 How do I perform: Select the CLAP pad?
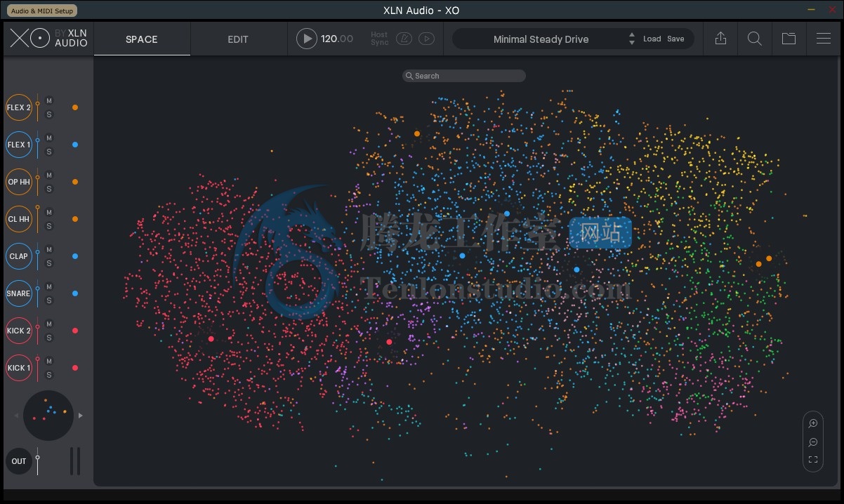point(19,256)
